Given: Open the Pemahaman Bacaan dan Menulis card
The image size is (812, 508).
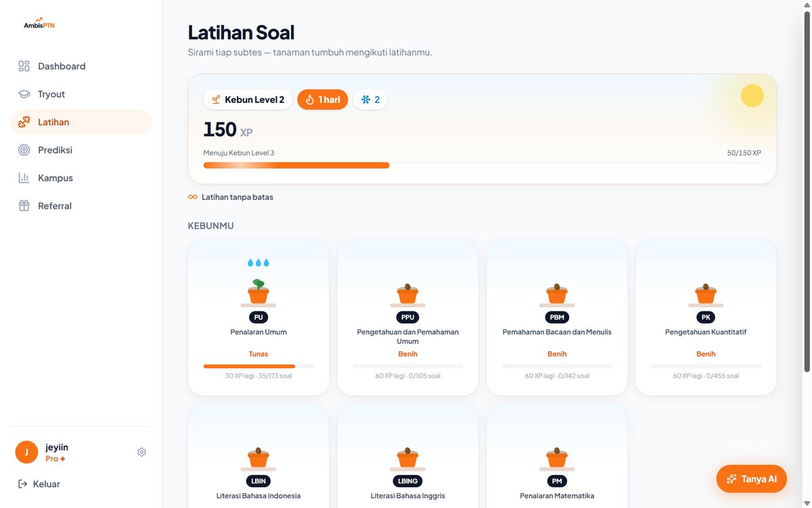Looking at the screenshot, I should pyautogui.click(x=557, y=318).
